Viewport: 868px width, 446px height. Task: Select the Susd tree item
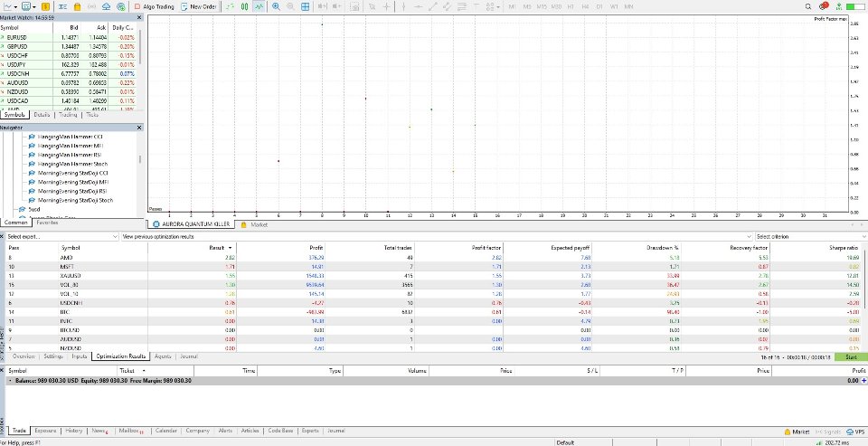[34, 209]
